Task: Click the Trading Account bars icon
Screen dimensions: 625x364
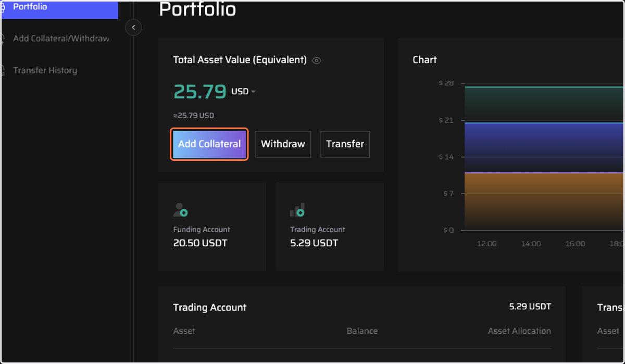Action: [297, 210]
